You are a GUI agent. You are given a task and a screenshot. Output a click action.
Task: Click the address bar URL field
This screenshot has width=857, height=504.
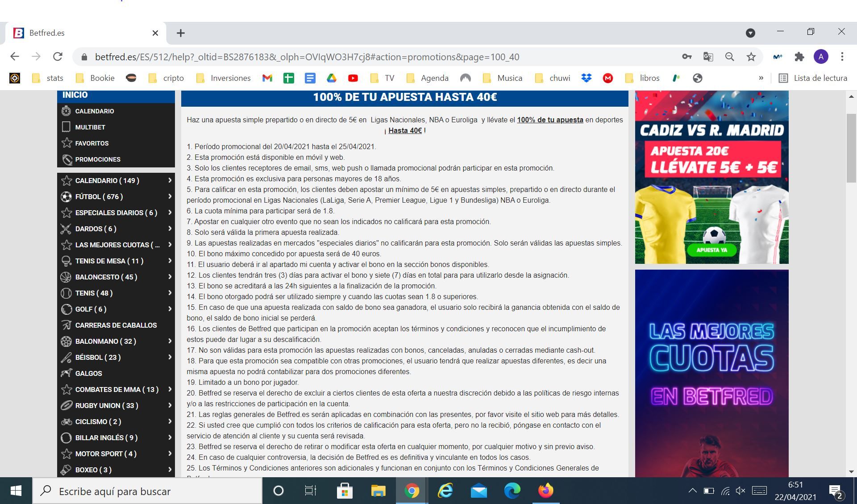[307, 57]
